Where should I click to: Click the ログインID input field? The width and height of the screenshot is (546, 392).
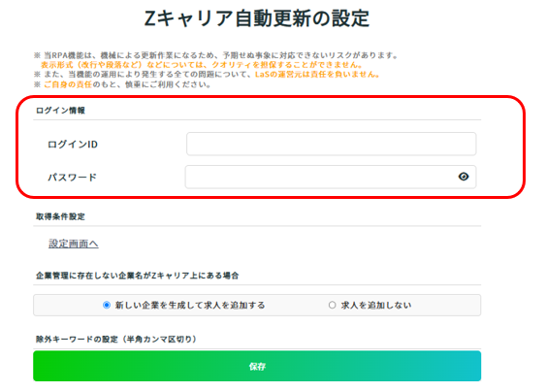[331, 144]
